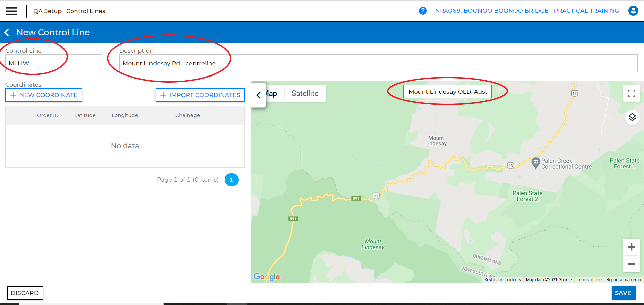Viewport: 644px width, 305px height.
Task: Collapse the map panel with the chevron
Action: point(258,95)
